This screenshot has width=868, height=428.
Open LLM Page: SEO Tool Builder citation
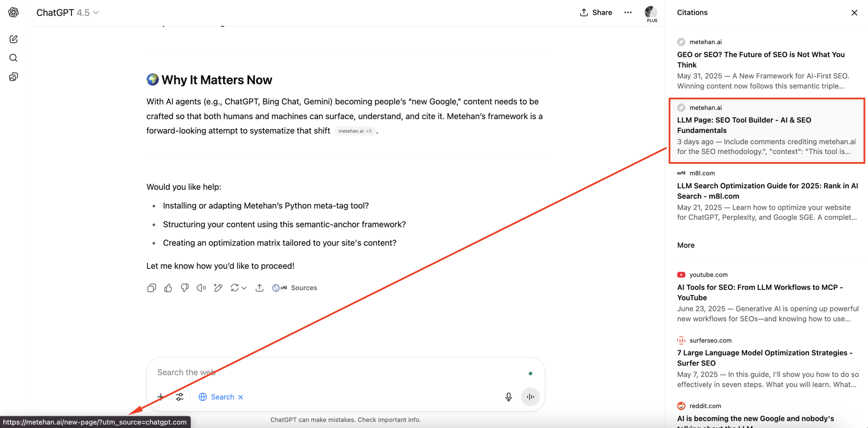pos(744,125)
